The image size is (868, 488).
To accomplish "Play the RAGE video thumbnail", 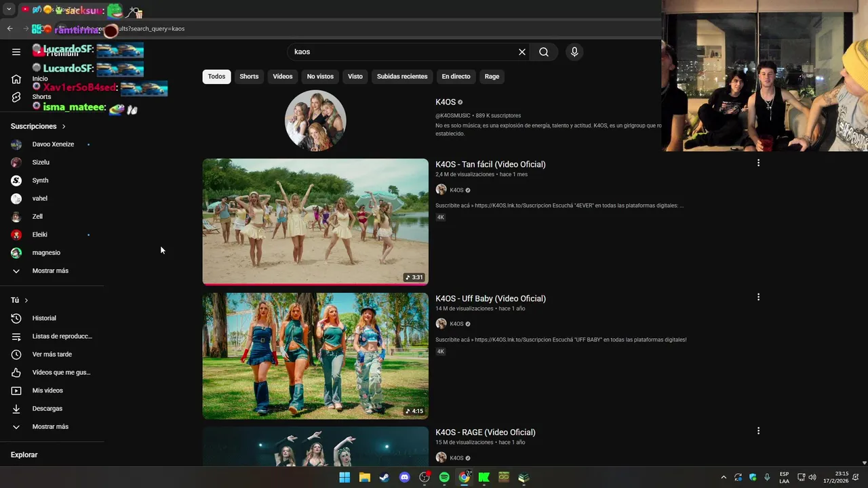I will [315, 447].
